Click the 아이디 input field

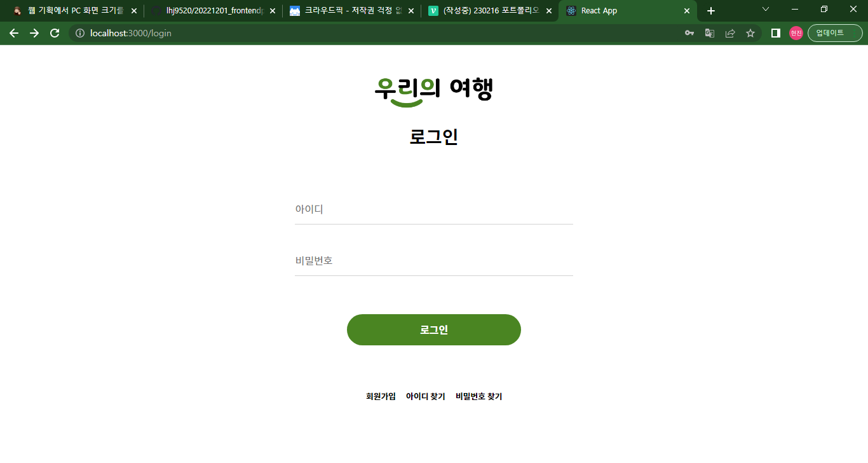pos(434,209)
